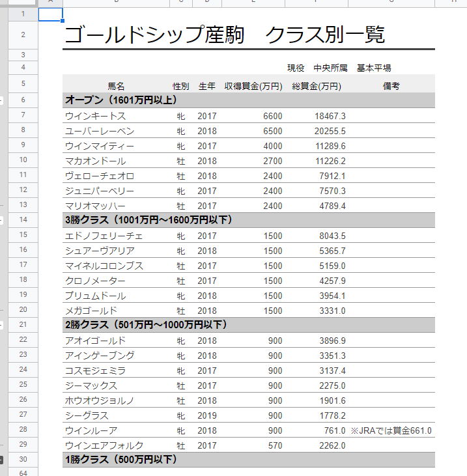Select the horse name メガゴールド
The width and height of the screenshot is (467, 476).
tap(91, 311)
